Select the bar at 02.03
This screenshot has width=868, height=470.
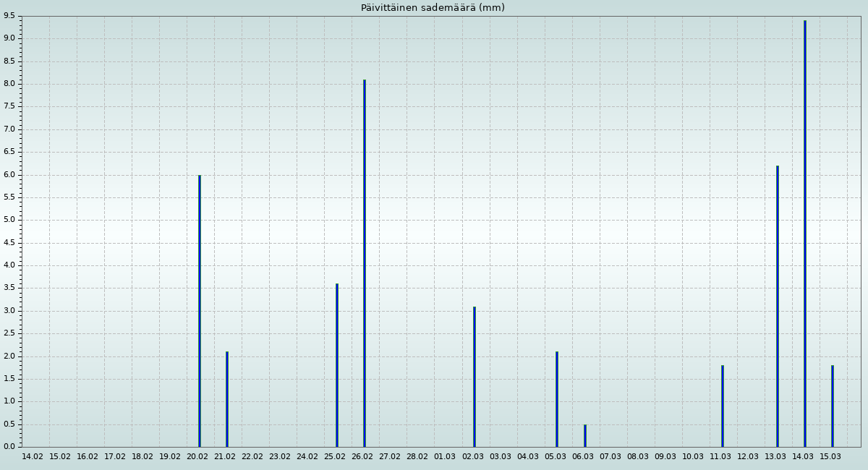[475, 377]
